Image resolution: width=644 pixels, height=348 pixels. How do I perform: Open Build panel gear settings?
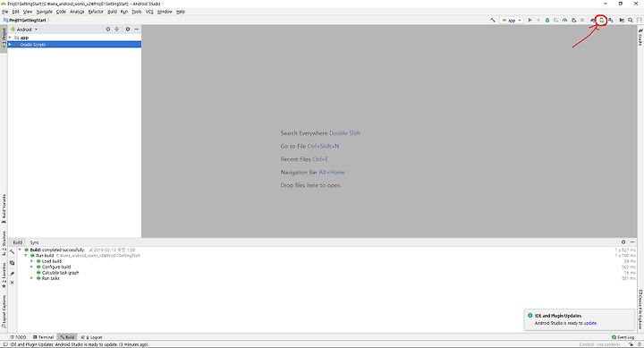tap(623, 242)
